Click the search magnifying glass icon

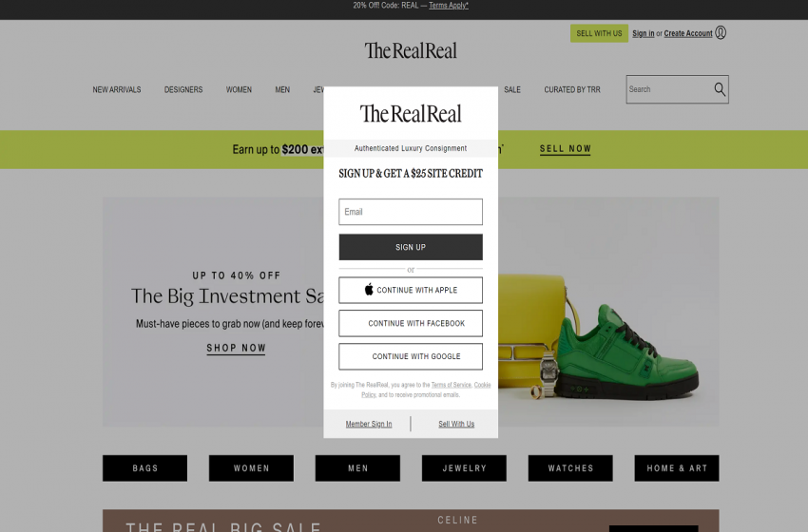pyautogui.click(x=720, y=89)
